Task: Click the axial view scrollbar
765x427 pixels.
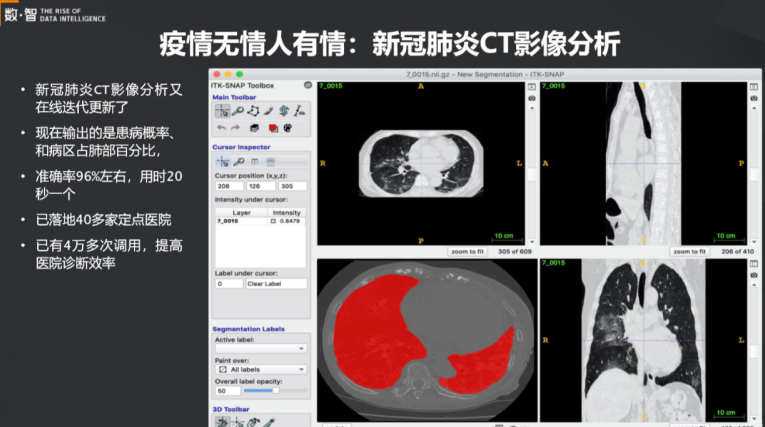Action: pyautogui.click(x=532, y=174)
